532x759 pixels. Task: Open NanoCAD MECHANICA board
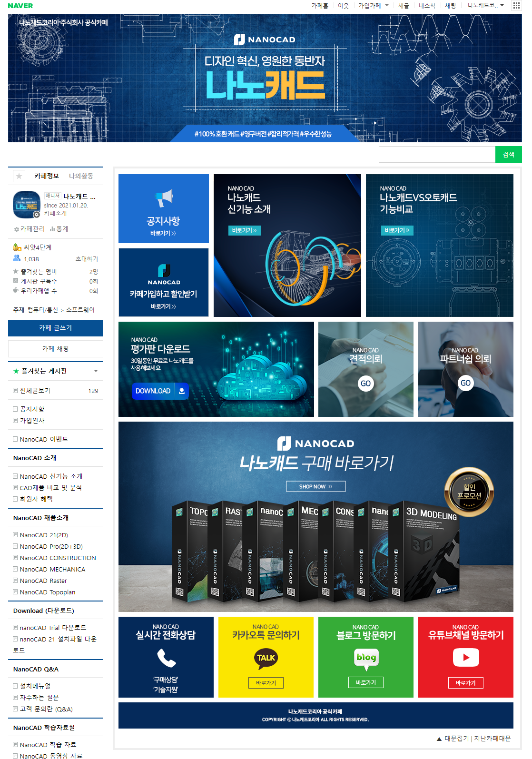52,570
